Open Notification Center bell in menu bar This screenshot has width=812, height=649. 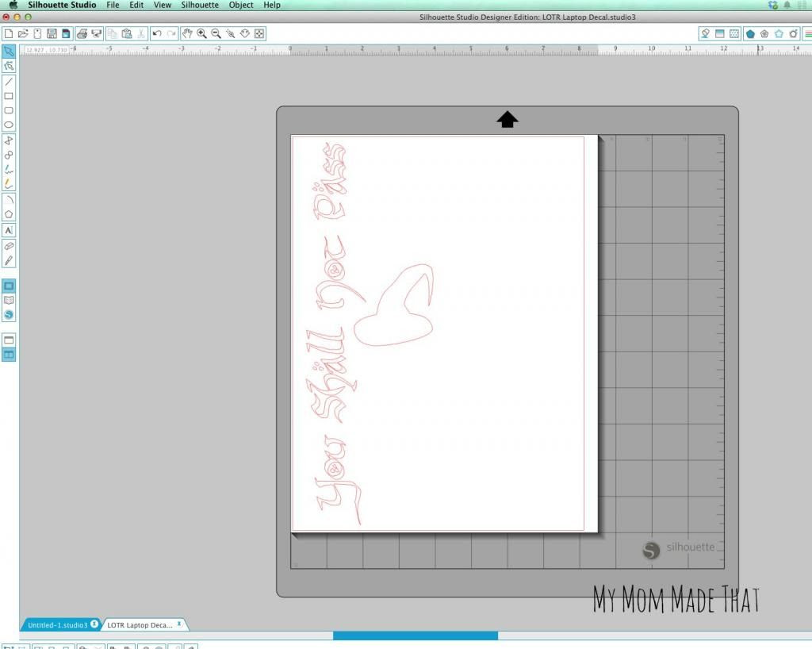(x=787, y=5)
